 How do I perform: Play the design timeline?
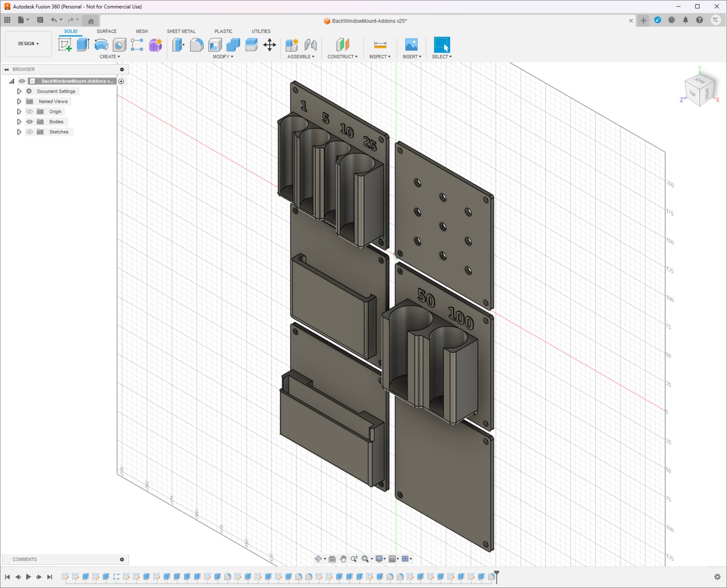point(29,577)
